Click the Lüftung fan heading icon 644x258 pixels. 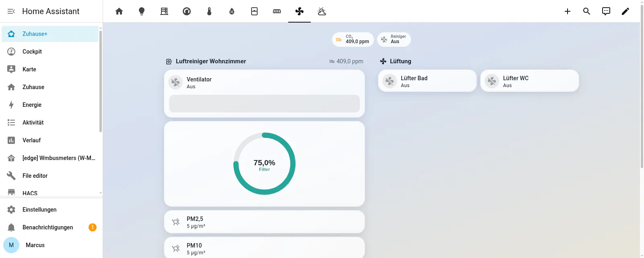(383, 61)
